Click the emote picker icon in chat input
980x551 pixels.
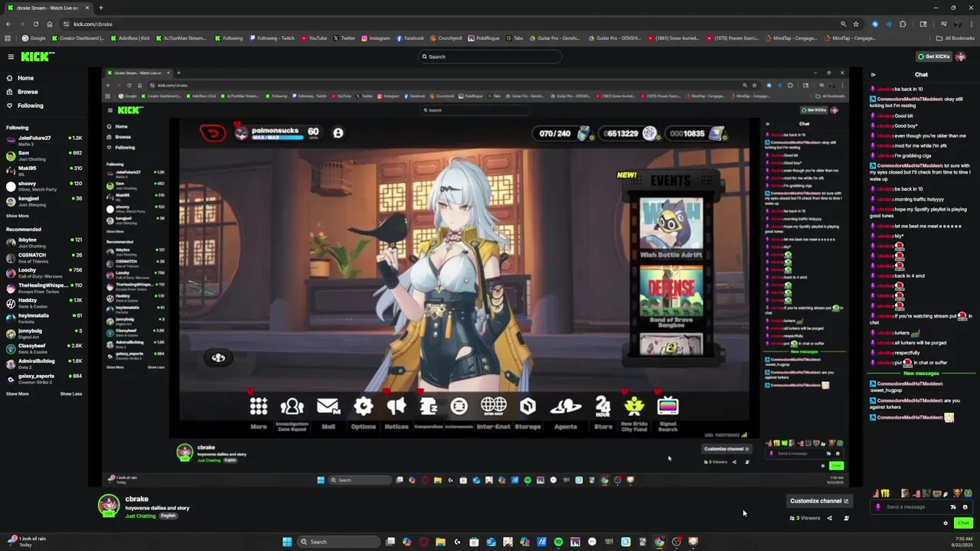click(x=965, y=507)
